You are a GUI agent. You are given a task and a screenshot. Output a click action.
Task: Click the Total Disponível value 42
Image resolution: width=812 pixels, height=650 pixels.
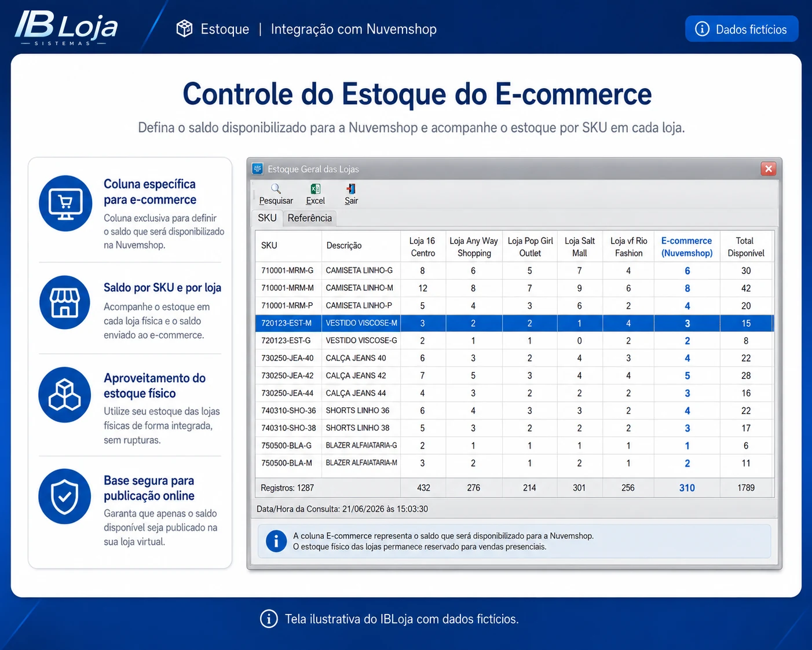click(x=746, y=288)
